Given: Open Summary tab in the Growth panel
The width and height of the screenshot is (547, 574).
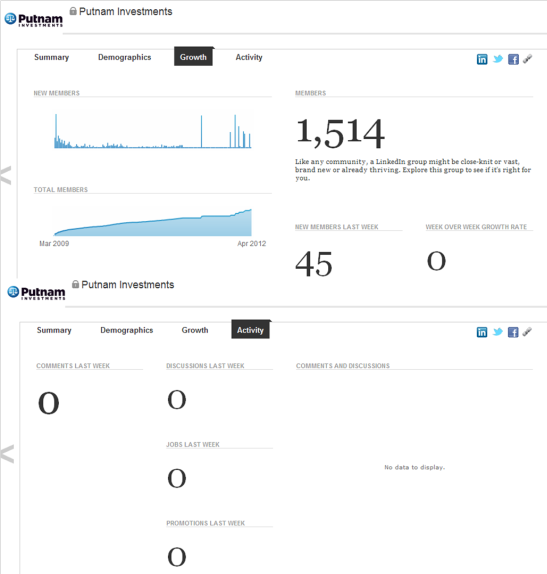Looking at the screenshot, I should 52,57.
